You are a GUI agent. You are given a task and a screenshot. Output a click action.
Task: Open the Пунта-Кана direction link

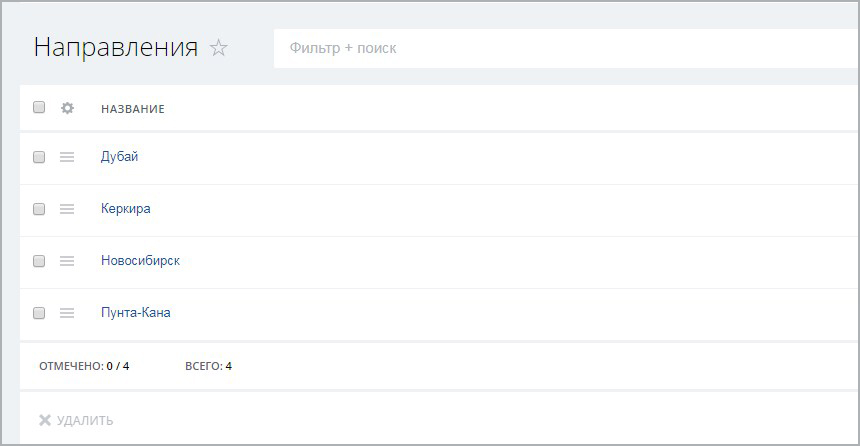(x=136, y=313)
